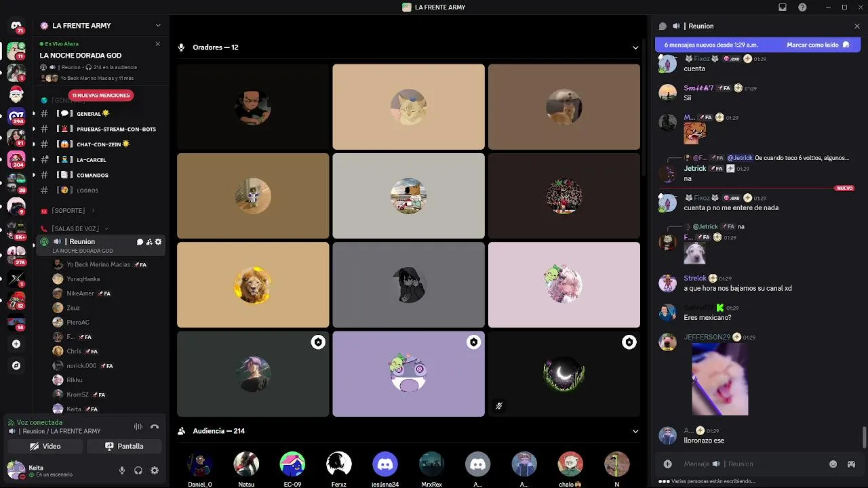Toggle microphone mute in user panel
Screen dimensions: 868x488
tap(122, 470)
